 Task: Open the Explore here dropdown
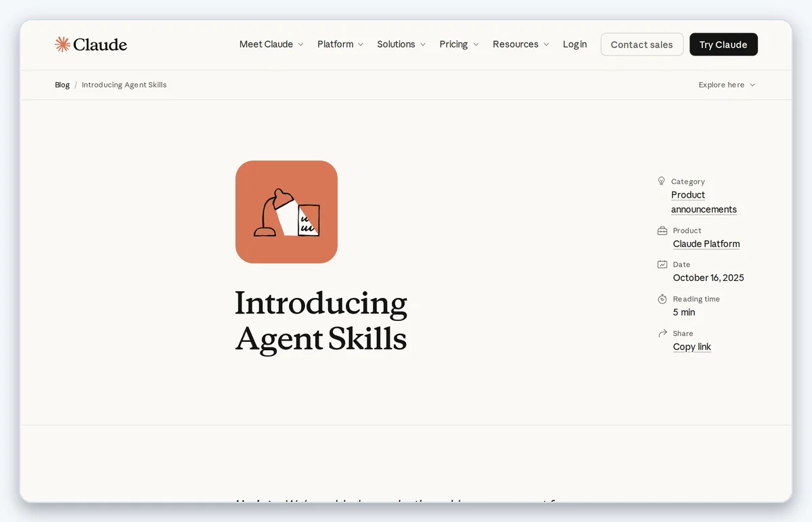point(727,85)
